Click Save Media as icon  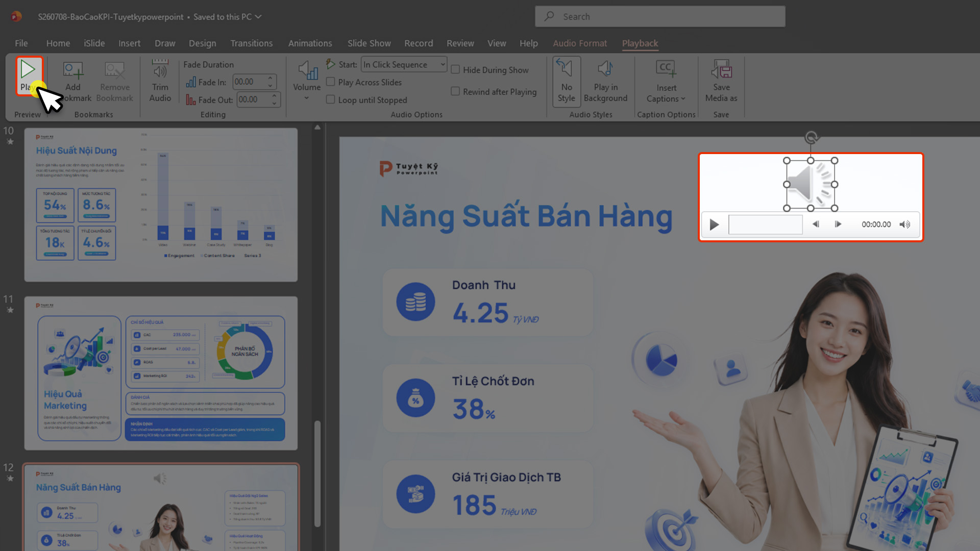point(721,69)
